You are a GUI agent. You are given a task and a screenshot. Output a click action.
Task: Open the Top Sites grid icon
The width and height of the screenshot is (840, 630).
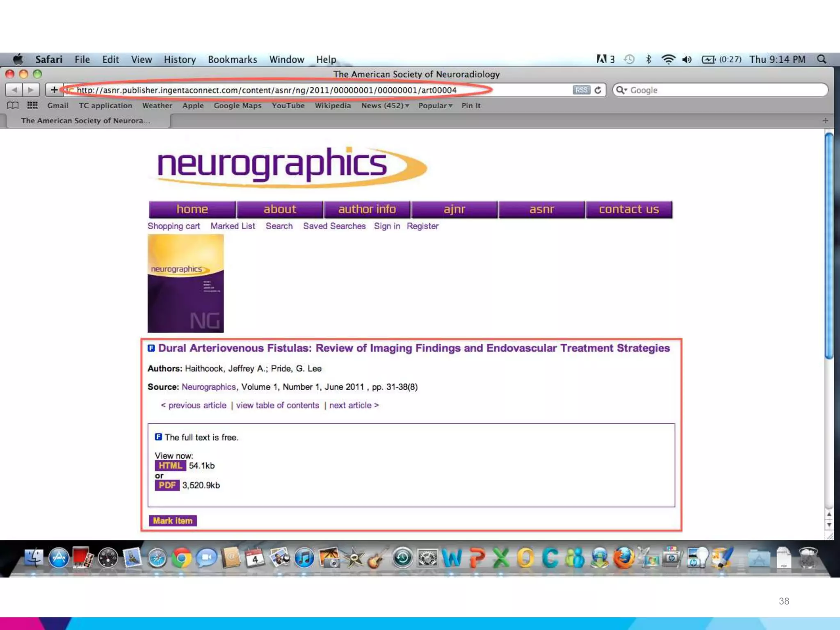32,105
